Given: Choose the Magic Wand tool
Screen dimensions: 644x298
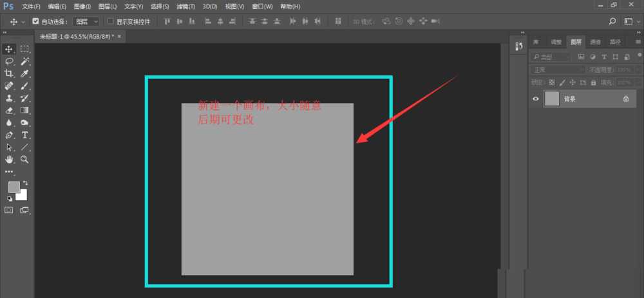Looking at the screenshot, I should pyautogui.click(x=24, y=61).
